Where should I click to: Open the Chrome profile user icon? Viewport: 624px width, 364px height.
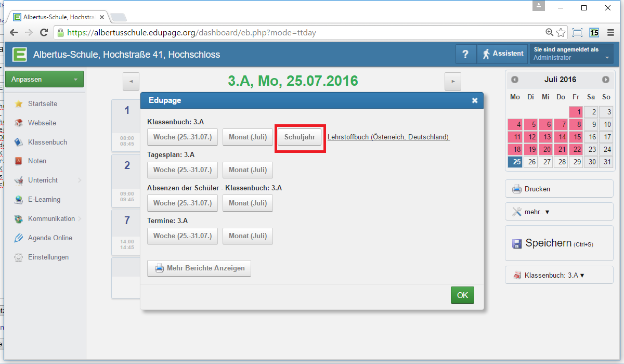pyautogui.click(x=539, y=6)
